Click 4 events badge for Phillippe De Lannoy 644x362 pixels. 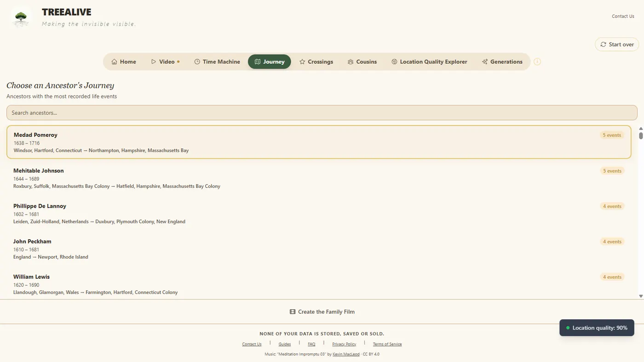(x=612, y=206)
